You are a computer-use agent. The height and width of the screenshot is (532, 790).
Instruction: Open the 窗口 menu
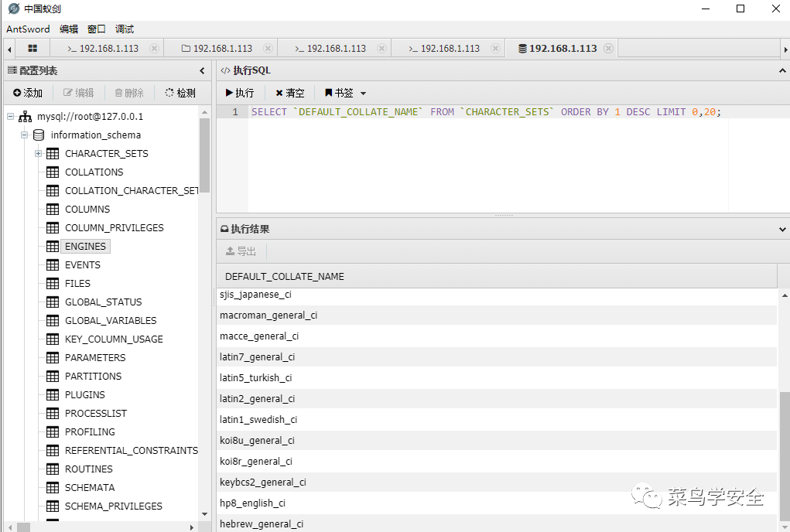point(96,29)
